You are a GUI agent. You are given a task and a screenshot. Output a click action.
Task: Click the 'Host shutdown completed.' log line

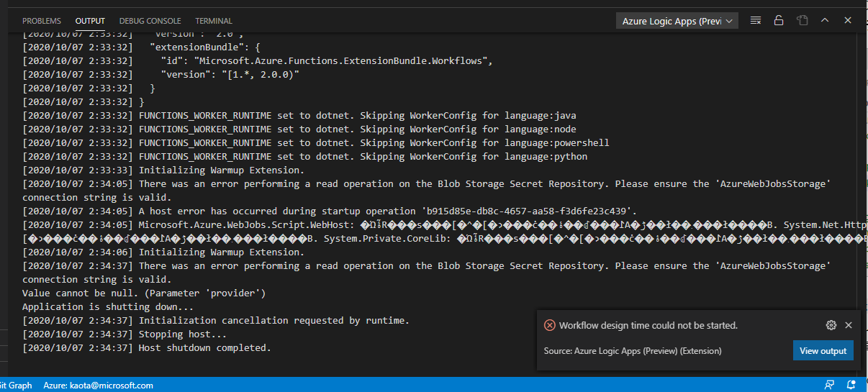click(204, 348)
